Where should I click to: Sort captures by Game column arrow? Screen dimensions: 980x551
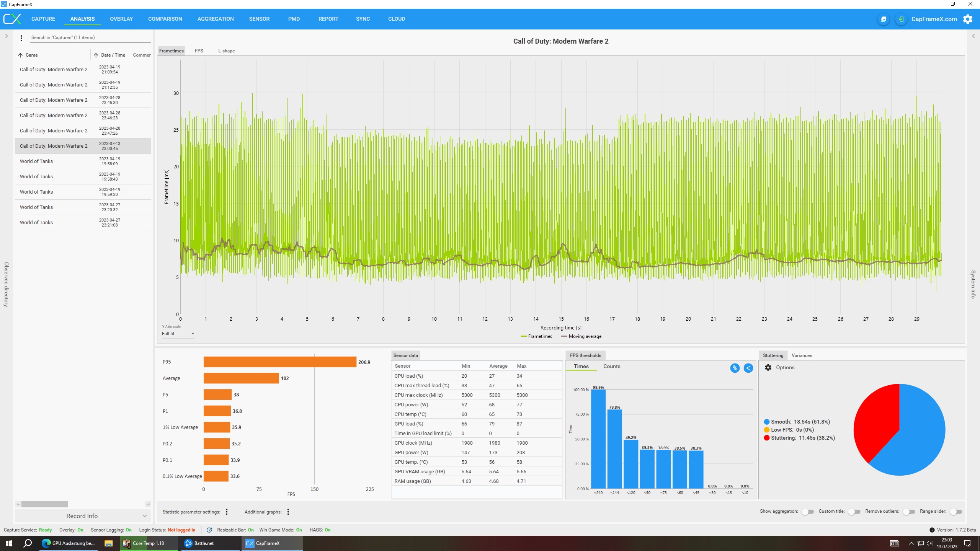click(x=20, y=55)
